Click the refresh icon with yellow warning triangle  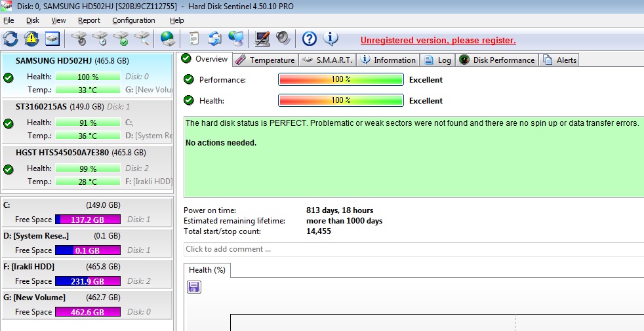pos(31,39)
